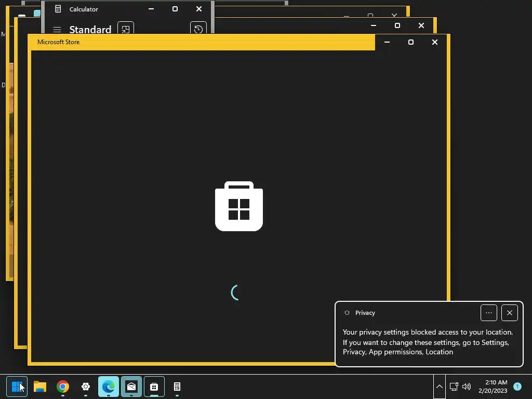This screenshot has height=399, width=532.
Task: Open the Windows Start menu
Action: point(17,387)
